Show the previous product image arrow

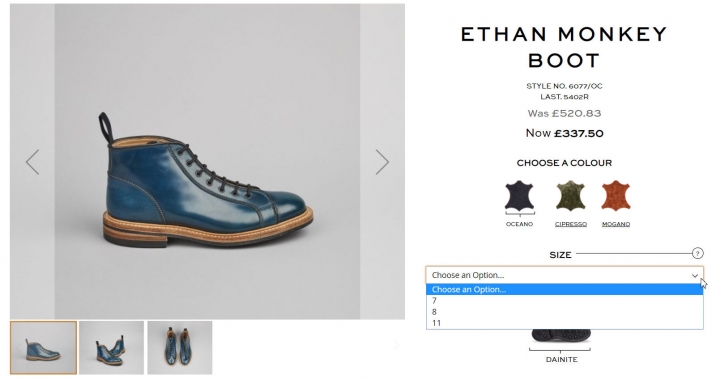pos(32,162)
